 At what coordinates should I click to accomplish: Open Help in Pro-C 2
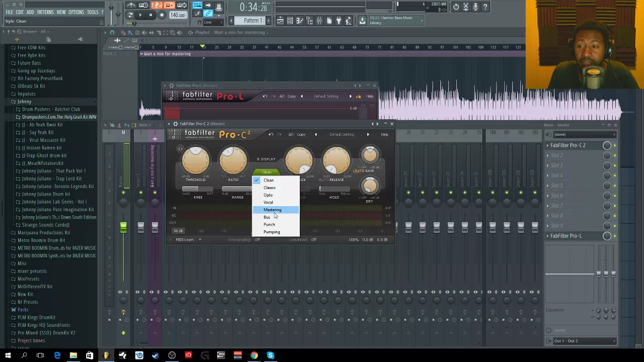(x=384, y=134)
